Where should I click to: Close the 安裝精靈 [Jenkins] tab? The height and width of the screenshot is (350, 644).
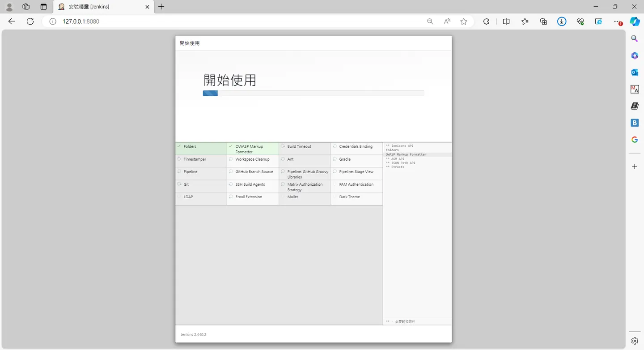coord(147,7)
